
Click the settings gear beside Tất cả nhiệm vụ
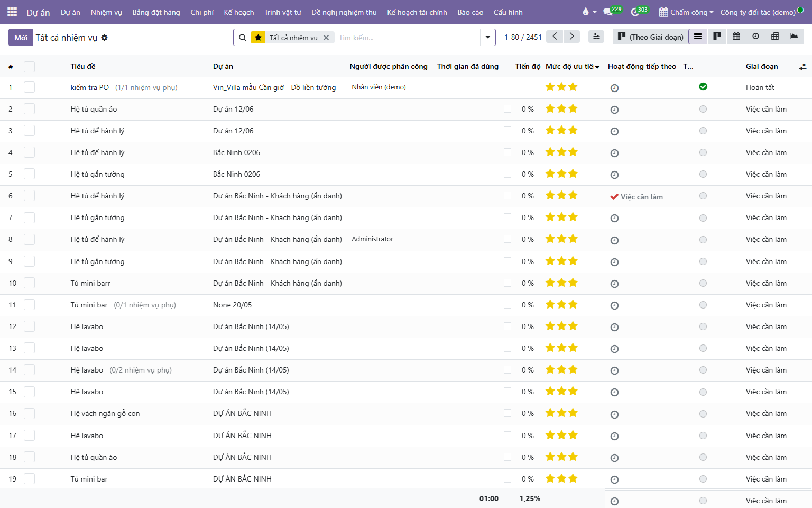(x=104, y=38)
